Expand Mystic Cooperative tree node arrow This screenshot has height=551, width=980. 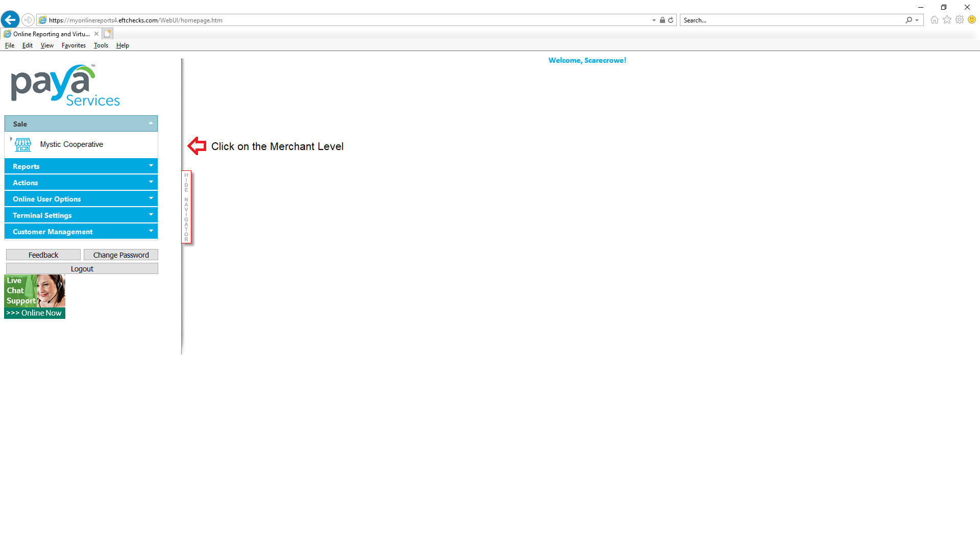[x=11, y=139]
